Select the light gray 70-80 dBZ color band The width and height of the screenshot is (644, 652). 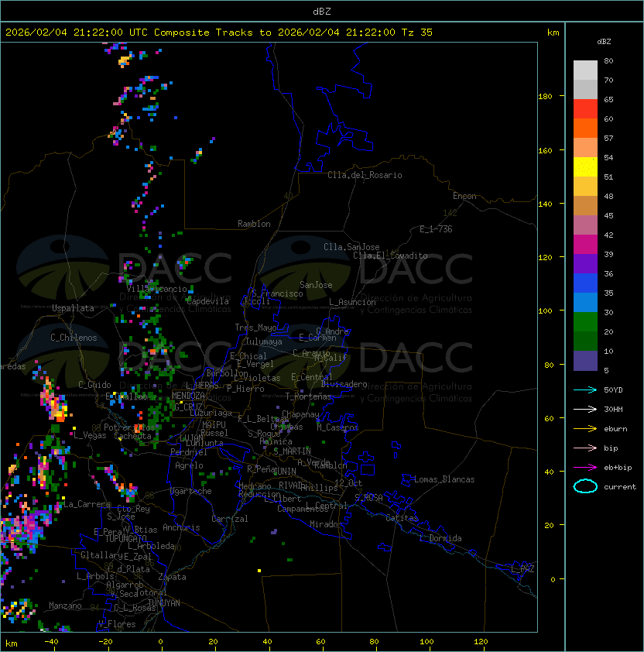point(585,70)
